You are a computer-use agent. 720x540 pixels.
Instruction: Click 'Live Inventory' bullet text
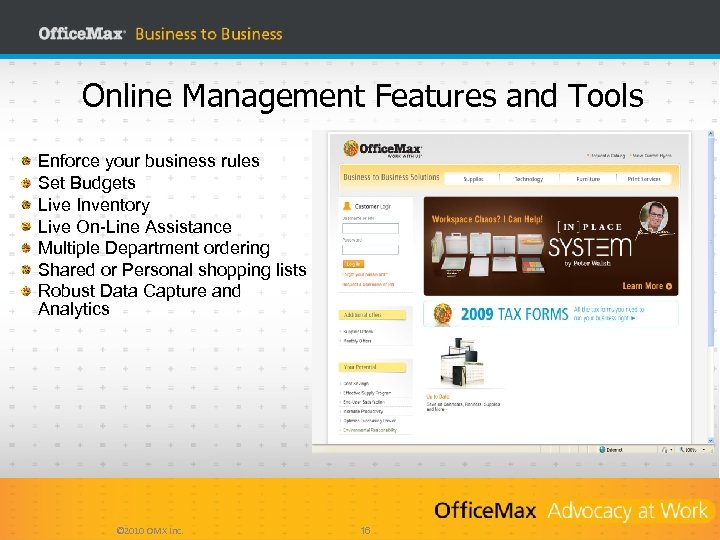(x=94, y=205)
